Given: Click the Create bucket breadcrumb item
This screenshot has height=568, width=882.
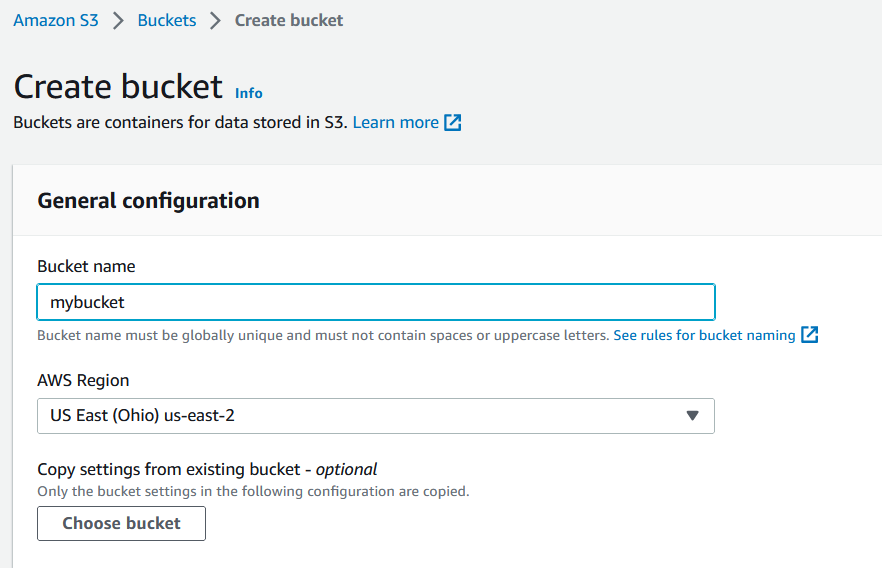Looking at the screenshot, I should pos(289,20).
